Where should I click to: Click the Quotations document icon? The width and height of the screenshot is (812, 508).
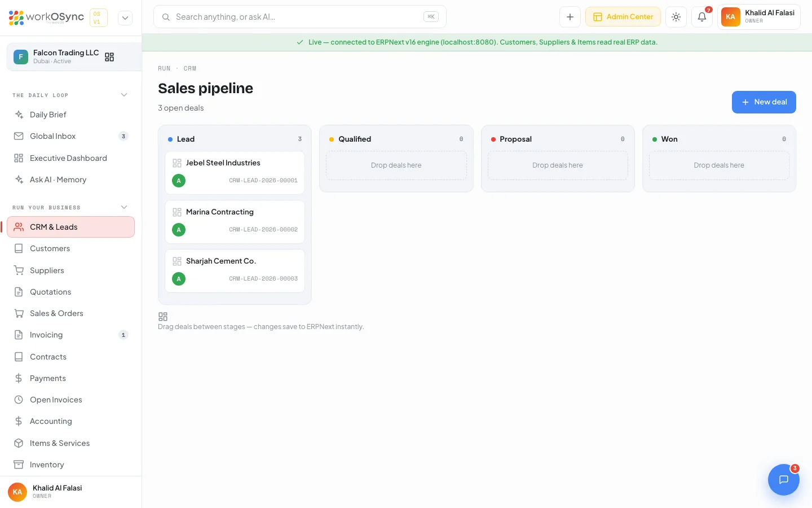point(19,292)
